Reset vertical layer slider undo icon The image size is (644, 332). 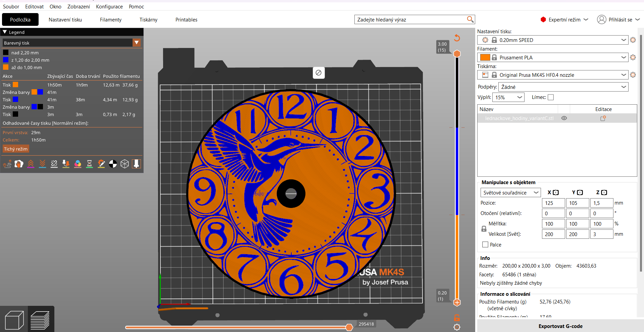pyautogui.click(x=457, y=38)
